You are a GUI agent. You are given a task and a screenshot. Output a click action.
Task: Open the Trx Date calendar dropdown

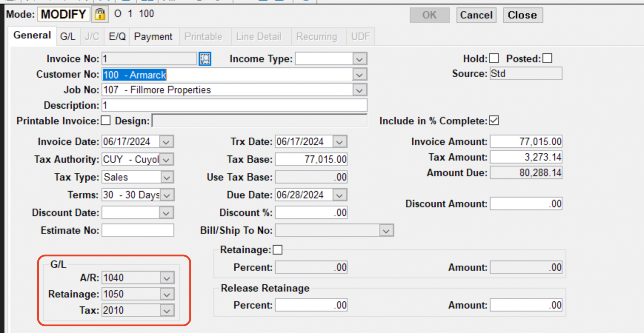340,142
